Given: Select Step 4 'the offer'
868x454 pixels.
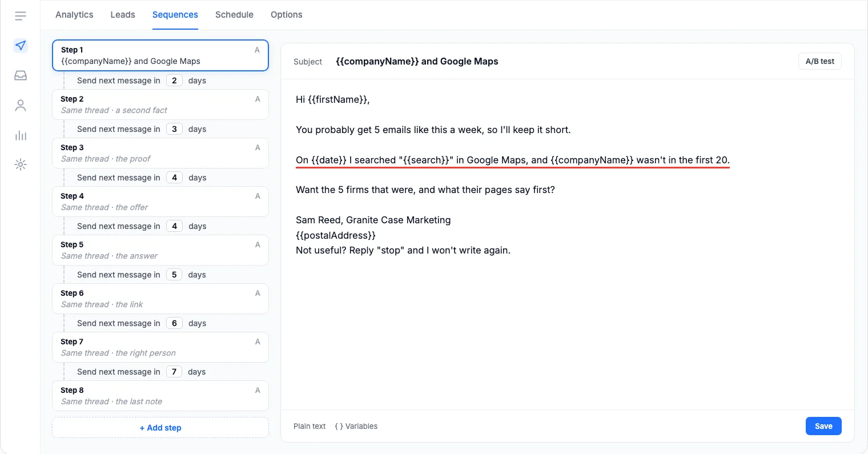Looking at the screenshot, I should click(x=160, y=202).
